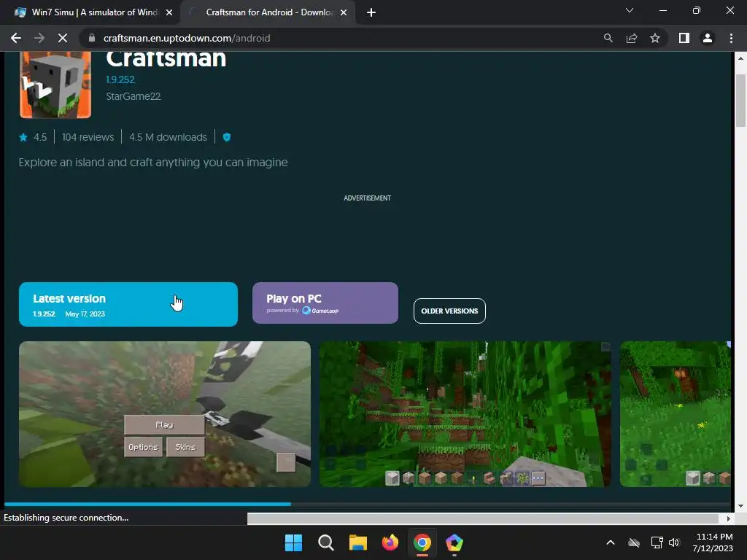Viewport: 747px width, 560px height.
Task: Open Windows taskbar search
Action: (x=326, y=542)
